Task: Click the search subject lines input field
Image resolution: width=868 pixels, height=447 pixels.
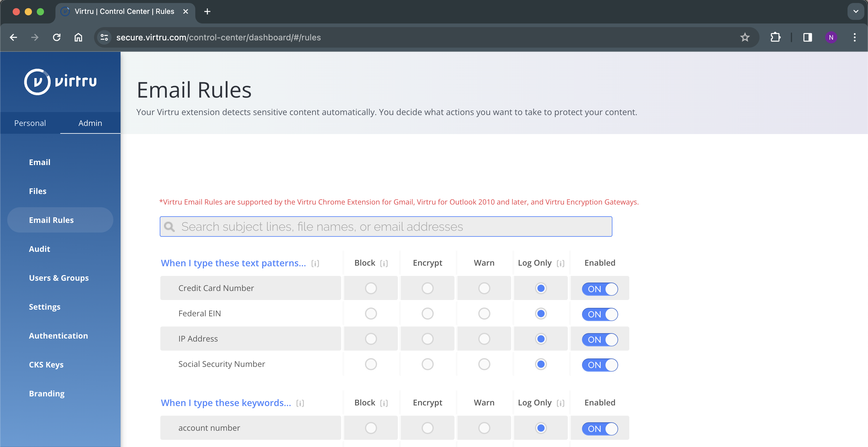Action: coord(386,227)
